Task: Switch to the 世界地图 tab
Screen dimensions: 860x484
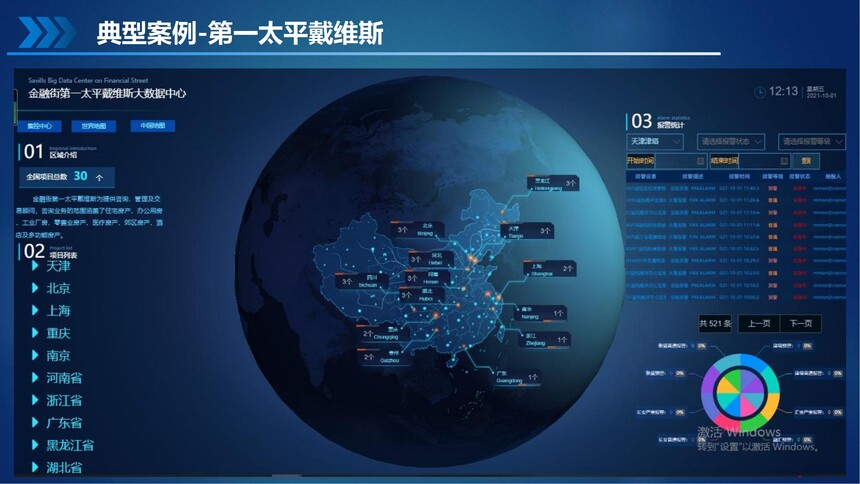Action: [x=93, y=126]
